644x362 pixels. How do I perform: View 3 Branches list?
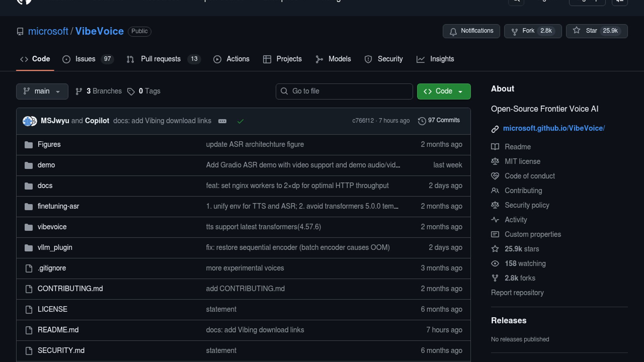coord(104,91)
